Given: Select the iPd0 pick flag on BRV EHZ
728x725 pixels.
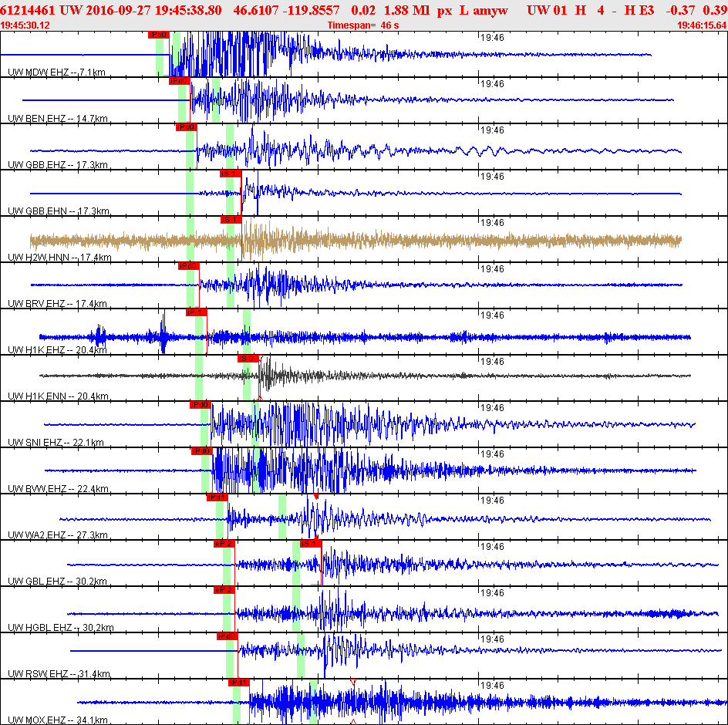Looking at the screenshot, I should coord(188,266).
